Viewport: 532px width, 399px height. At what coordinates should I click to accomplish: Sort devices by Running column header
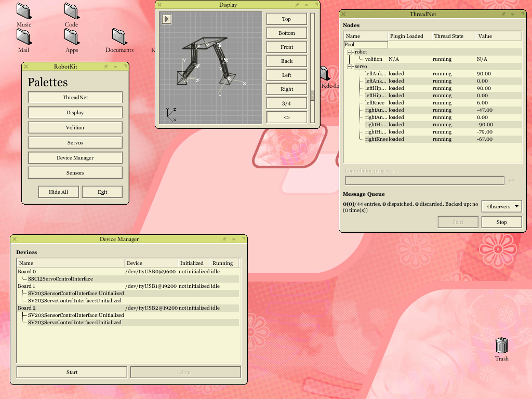pyautogui.click(x=224, y=263)
